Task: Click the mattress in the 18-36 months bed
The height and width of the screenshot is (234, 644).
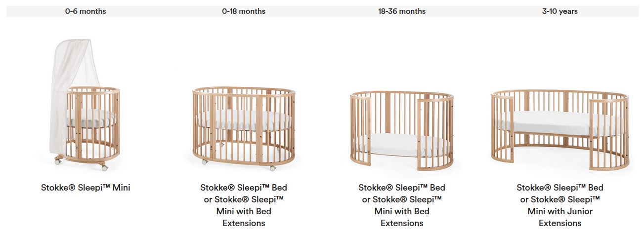Action: point(393,145)
